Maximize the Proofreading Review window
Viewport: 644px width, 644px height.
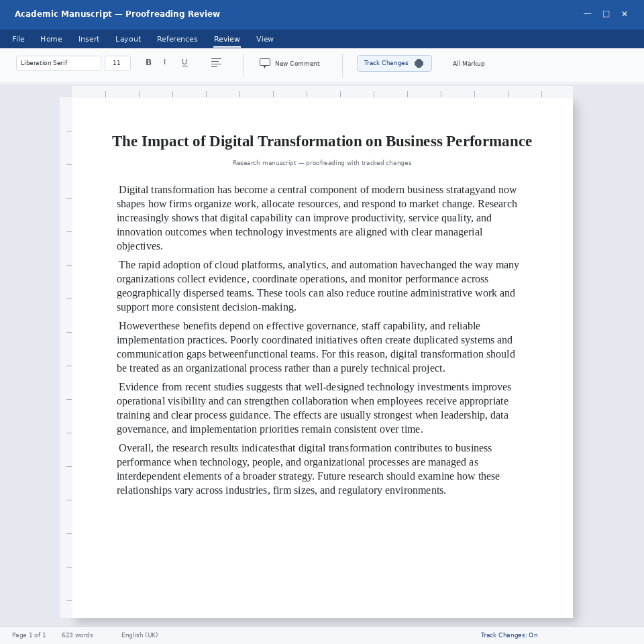[x=606, y=14]
